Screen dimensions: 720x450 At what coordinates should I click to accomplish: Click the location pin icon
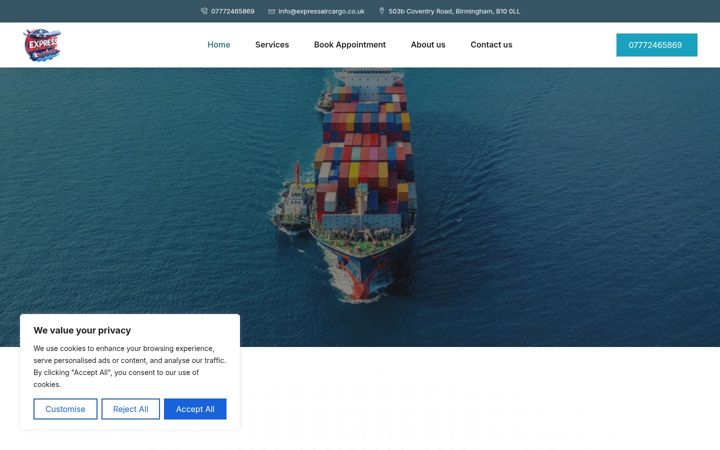(x=382, y=11)
